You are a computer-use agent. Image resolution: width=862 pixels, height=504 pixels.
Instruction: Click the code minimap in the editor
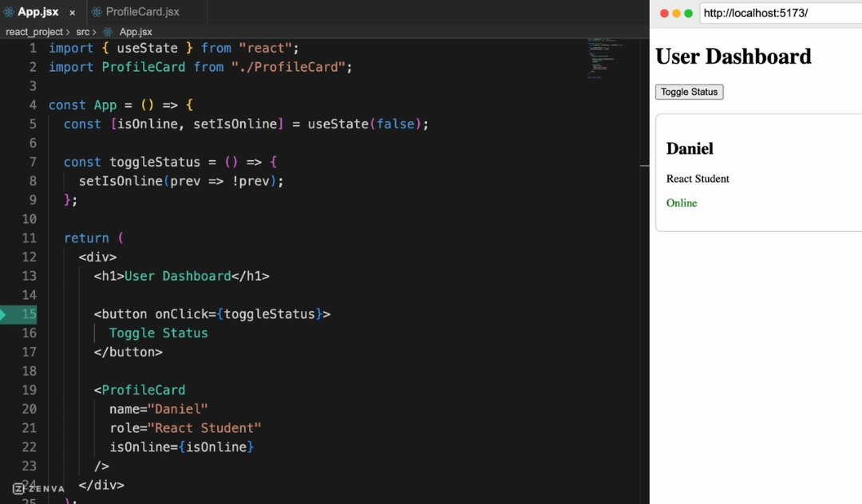605,58
